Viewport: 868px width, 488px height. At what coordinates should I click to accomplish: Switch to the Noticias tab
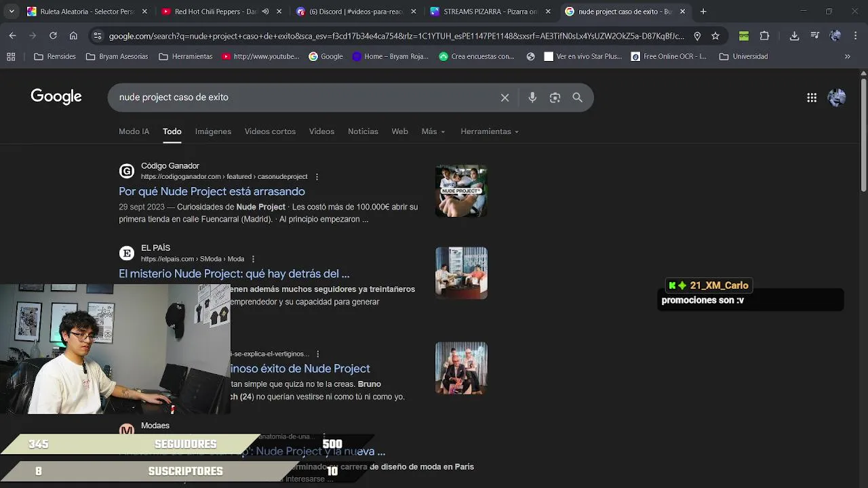click(x=363, y=131)
